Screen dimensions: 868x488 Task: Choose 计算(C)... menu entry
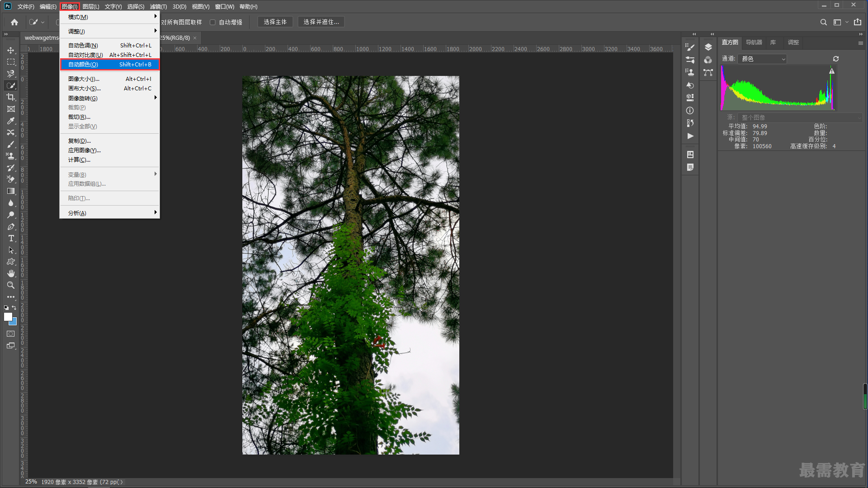tap(110, 160)
